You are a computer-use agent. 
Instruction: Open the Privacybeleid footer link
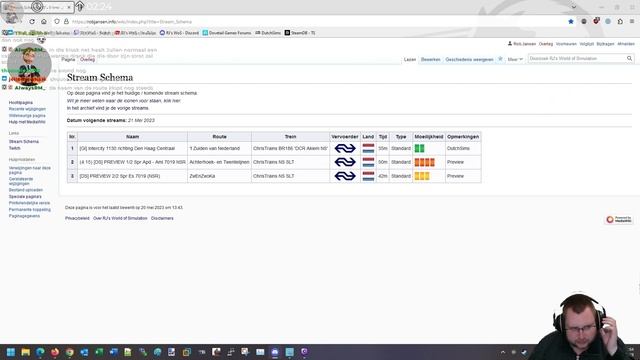[x=77, y=218]
